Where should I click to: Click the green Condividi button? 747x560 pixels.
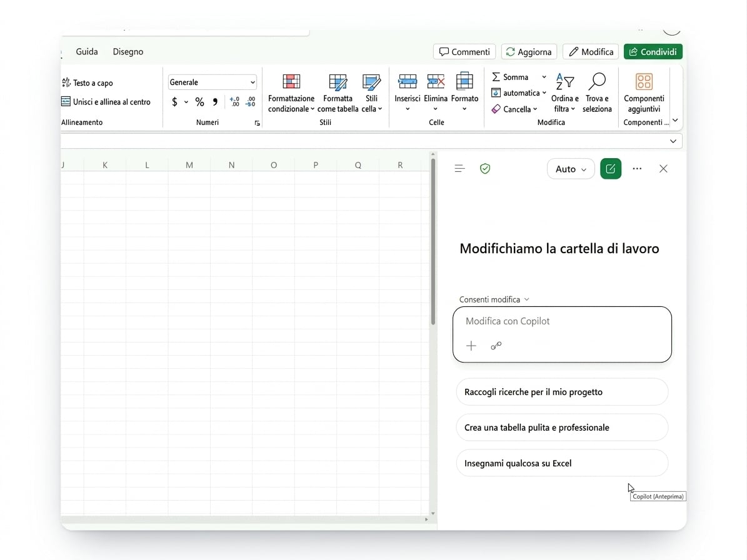(653, 51)
